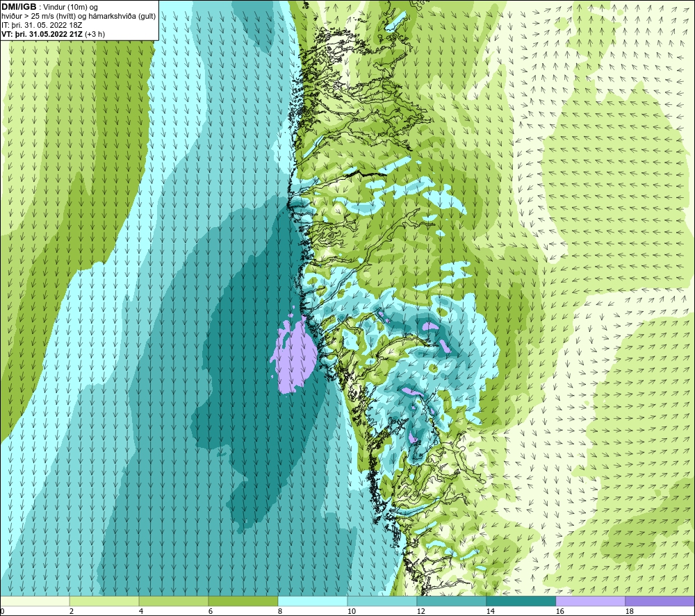Click the 'IT: þri. 31. 05. 2022 18Z' line
The height and width of the screenshot is (616, 695).
(42, 25)
